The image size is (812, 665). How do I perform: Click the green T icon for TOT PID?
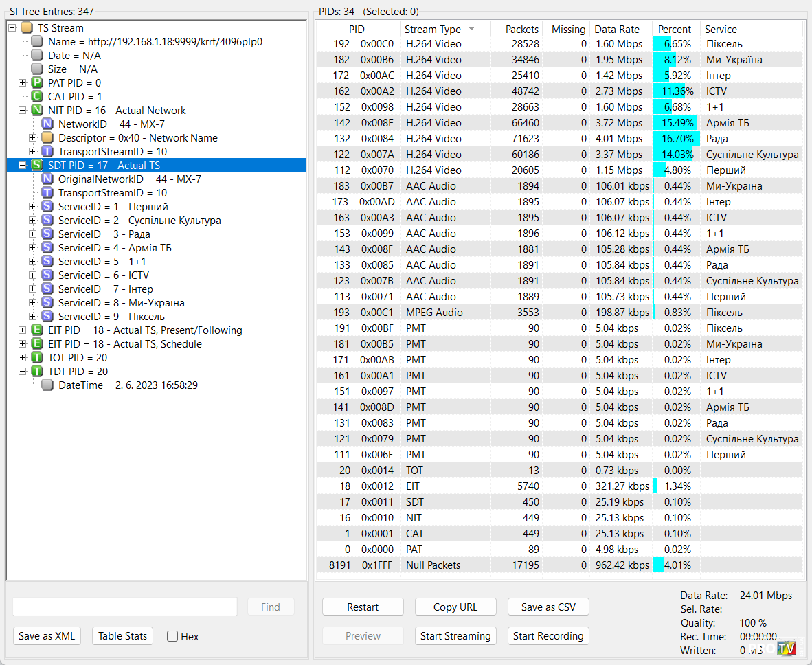37,358
